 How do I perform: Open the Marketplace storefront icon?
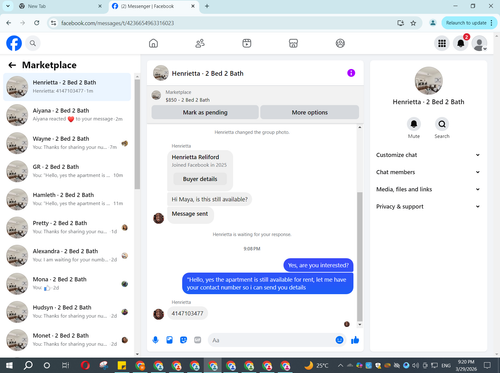point(293,43)
